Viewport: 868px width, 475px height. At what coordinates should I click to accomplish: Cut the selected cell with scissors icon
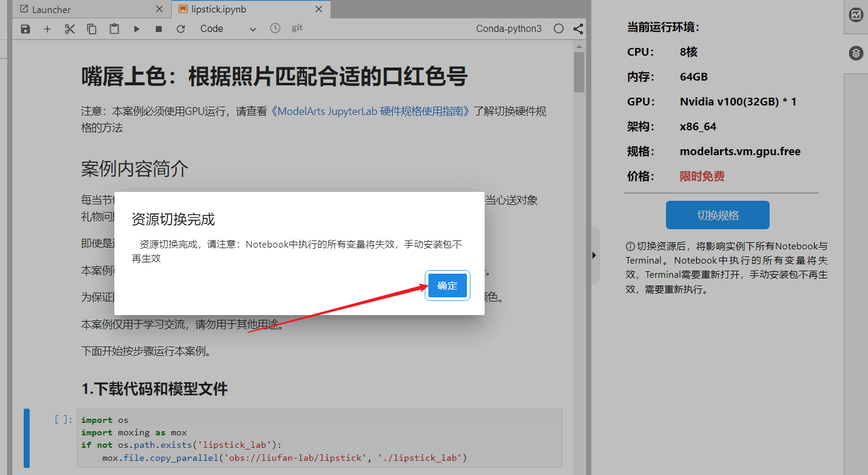tap(70, 29)
